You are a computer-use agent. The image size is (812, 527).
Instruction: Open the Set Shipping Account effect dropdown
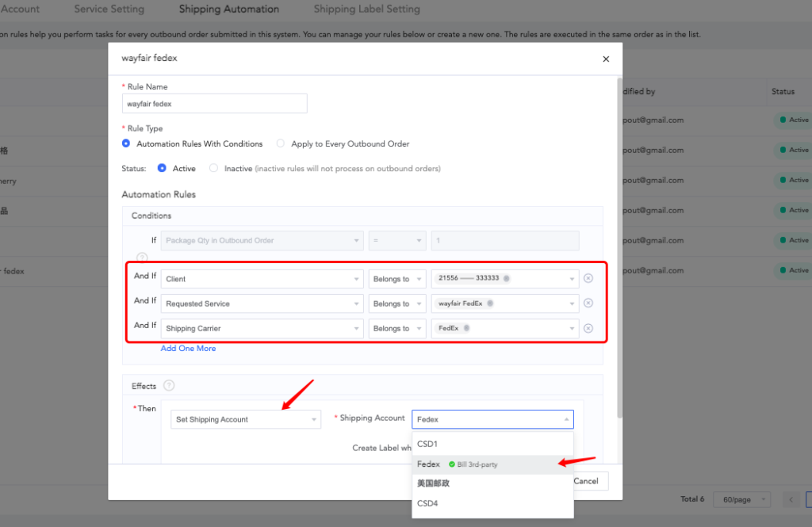tap(245, 418)
